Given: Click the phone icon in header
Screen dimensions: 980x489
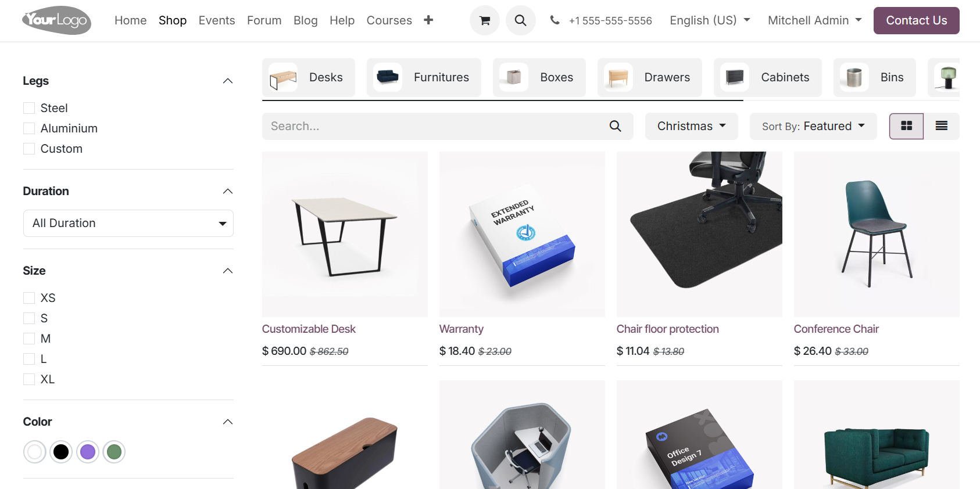Looking at the screenshot, I should (555, 20).
